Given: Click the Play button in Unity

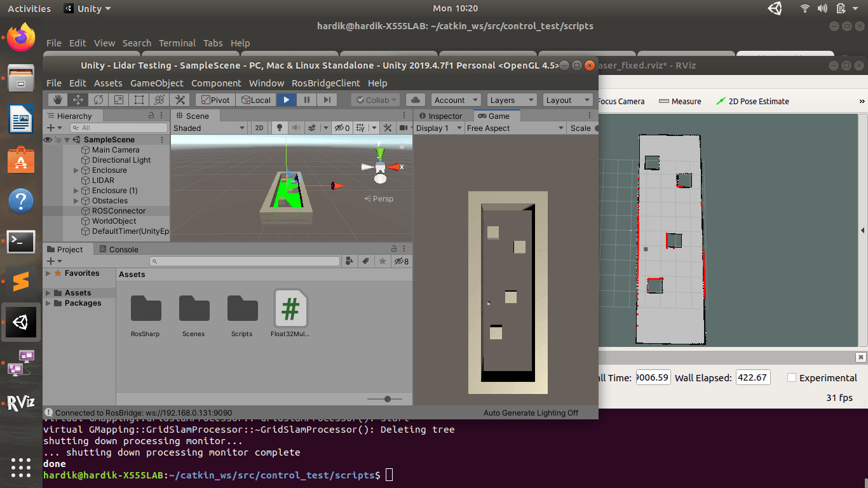Looking at the screenshot, I should pos(287,100).
